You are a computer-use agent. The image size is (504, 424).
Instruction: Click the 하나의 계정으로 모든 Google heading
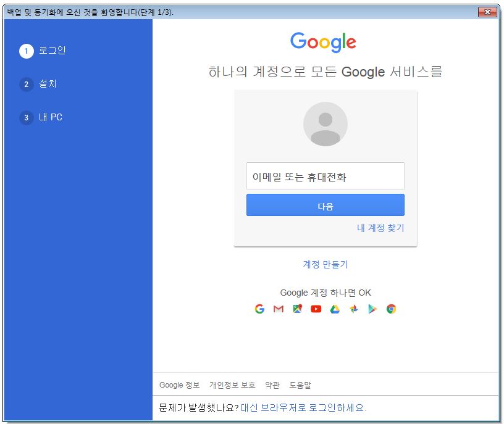coord(325,72)
